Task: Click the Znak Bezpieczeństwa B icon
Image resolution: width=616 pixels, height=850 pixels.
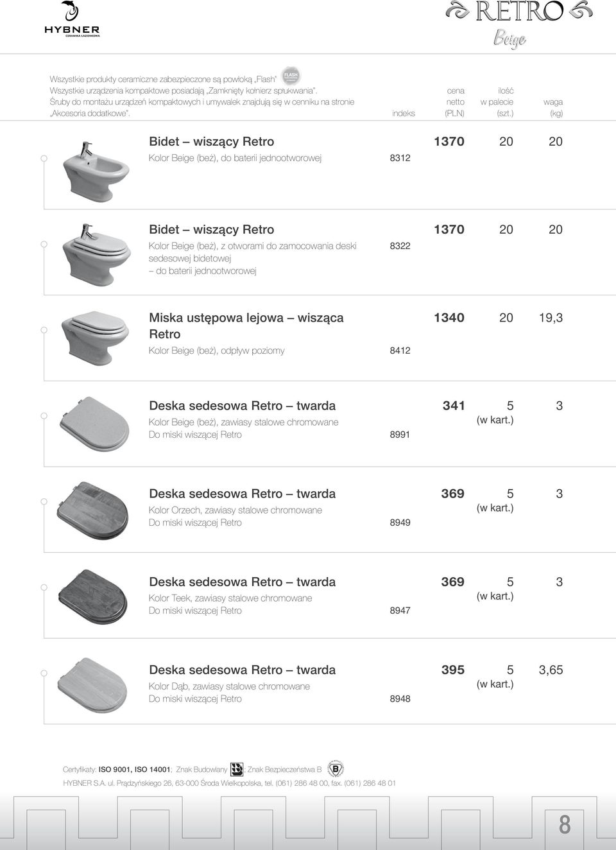Action: pos(335,768)
